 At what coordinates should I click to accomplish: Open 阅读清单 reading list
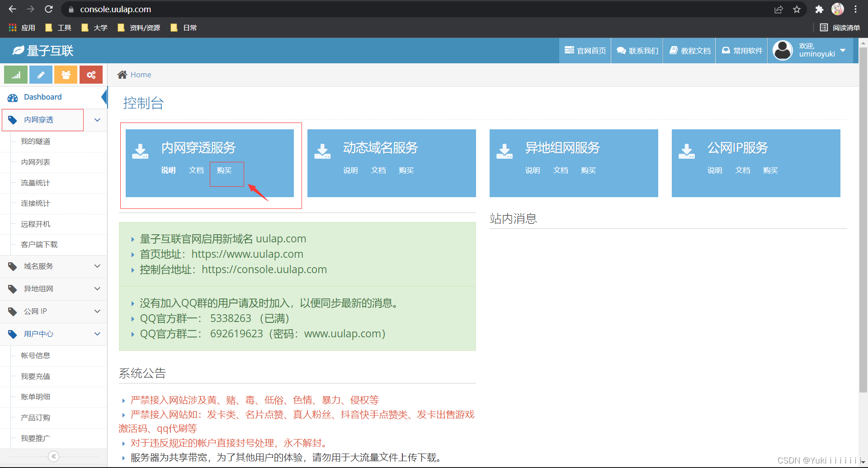840,28
